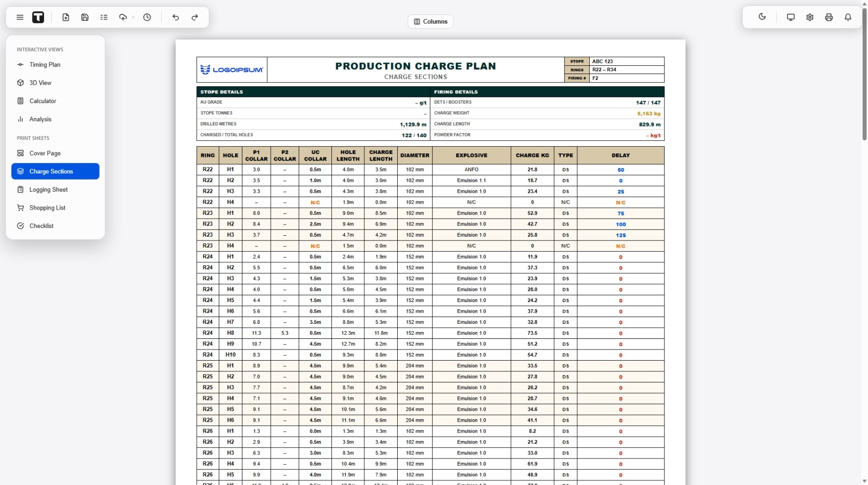Screen dimensions: 868x485
Task: Open the settings gear icon
Action: click(810, 17)
